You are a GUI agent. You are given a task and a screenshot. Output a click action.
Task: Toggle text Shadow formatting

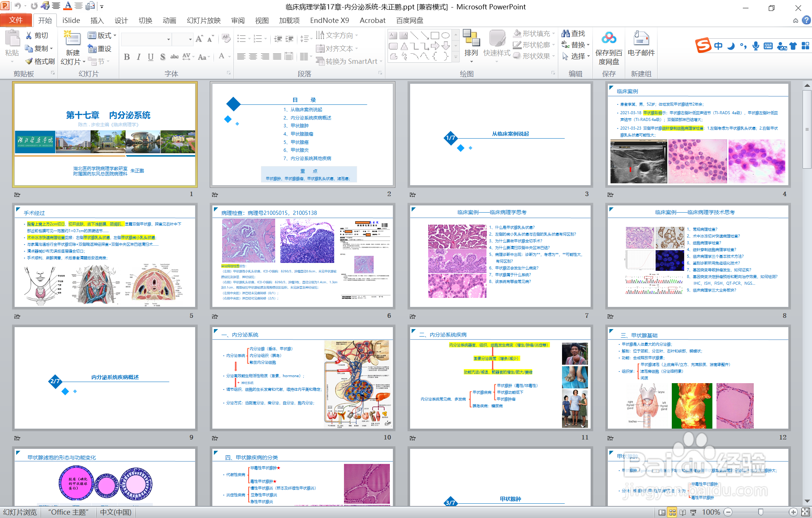click(163, 57)
